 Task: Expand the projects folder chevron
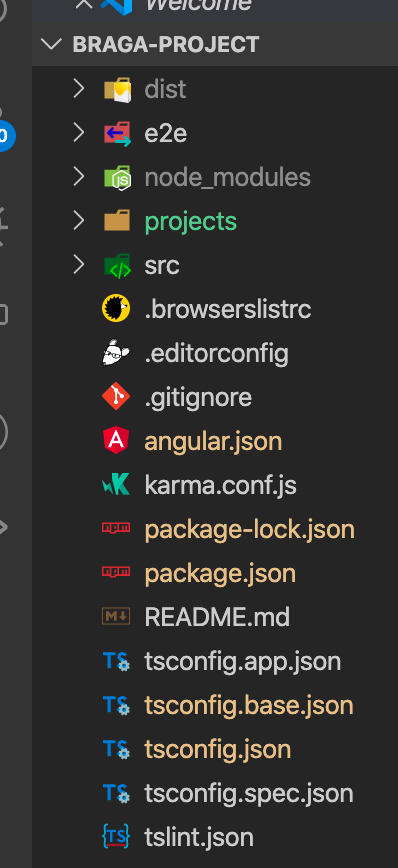[79, 221]
